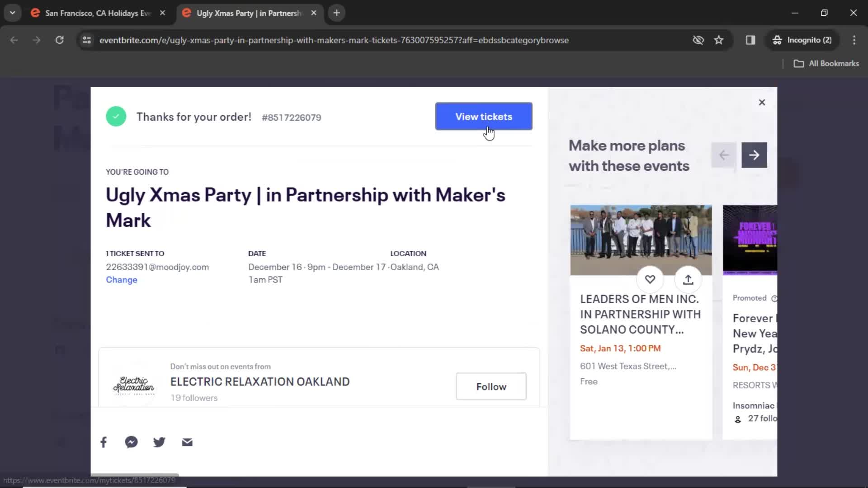
Task: Click the Follow button for Electric Relaxation Oakland
Action: click(x=491, y=387)
